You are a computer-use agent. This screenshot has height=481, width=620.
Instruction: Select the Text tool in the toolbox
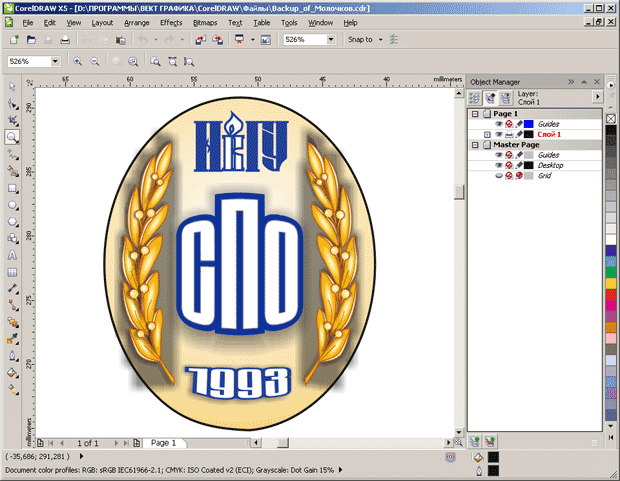[13, 255]
